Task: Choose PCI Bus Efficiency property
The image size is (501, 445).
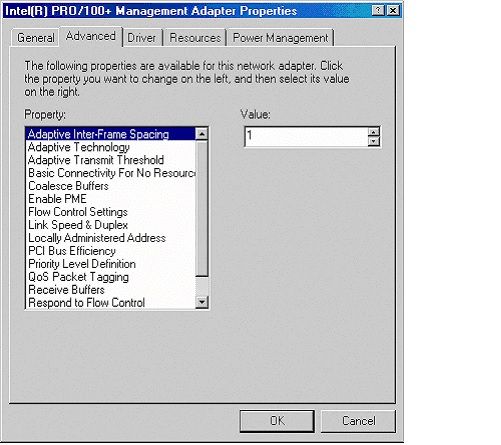Action: click(111, 251)
